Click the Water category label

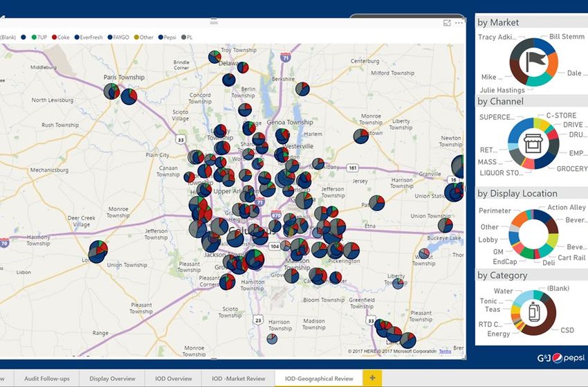(503, 291)
